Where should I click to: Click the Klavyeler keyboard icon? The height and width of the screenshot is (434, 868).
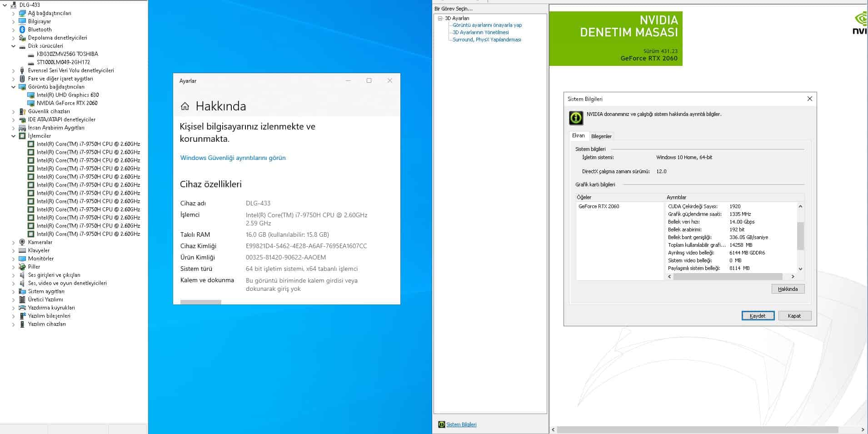pyautogui.click(x=22, y=250)
